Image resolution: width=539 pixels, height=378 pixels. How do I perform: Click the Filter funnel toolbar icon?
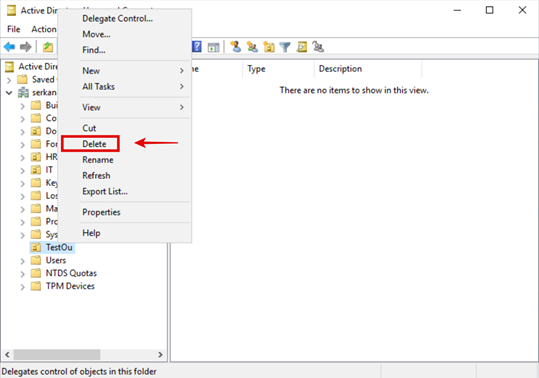pyautogui.click(x=285, y=47)
